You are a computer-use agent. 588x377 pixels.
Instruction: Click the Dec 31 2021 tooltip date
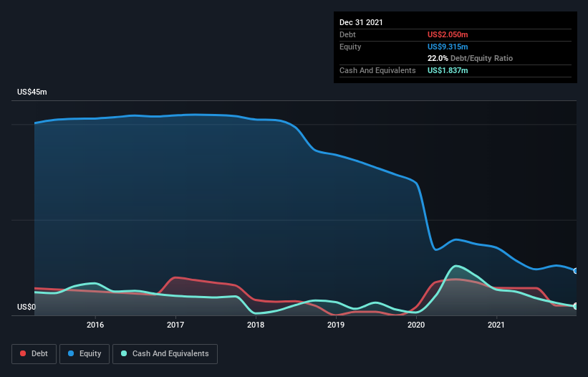(361, 22)
